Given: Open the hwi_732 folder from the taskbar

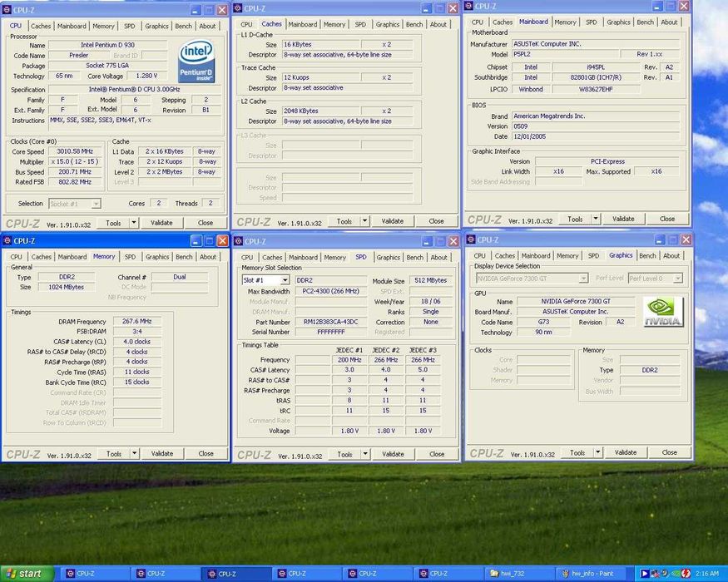Looking at the screenshot, I should tap(519, 574).
